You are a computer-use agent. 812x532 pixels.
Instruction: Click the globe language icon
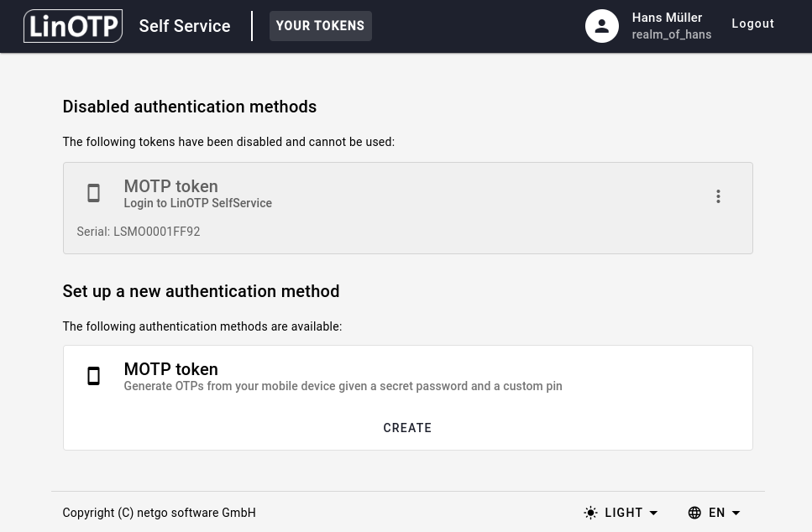(x=694, y=513)
